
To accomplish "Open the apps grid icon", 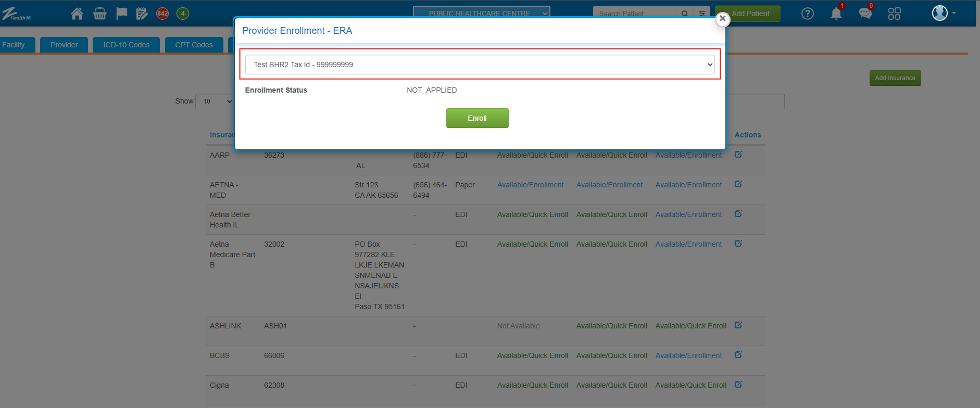I will coord(894,14).
